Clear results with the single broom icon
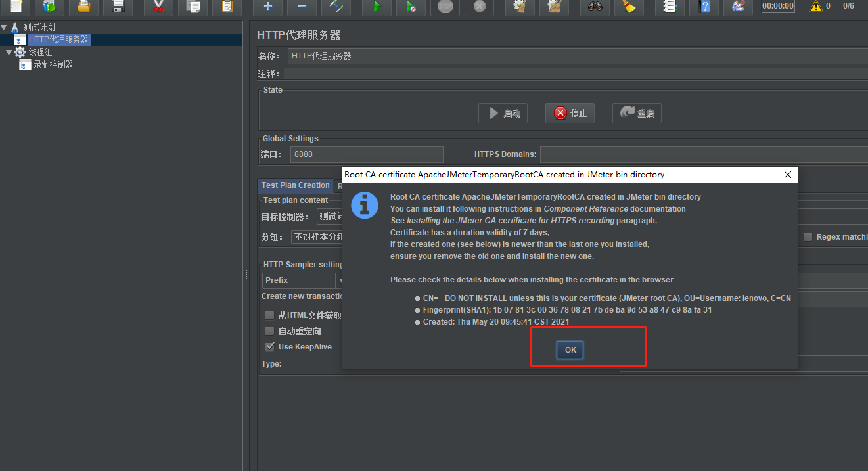Viewport: 868px width, 471px height. 520,7
